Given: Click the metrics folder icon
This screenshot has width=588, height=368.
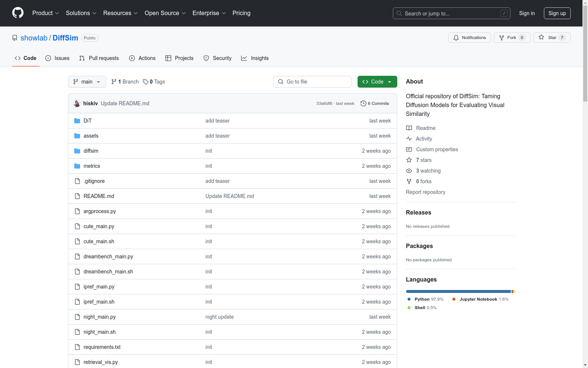Looking at the screenshot, I should (x=77, y=166).
